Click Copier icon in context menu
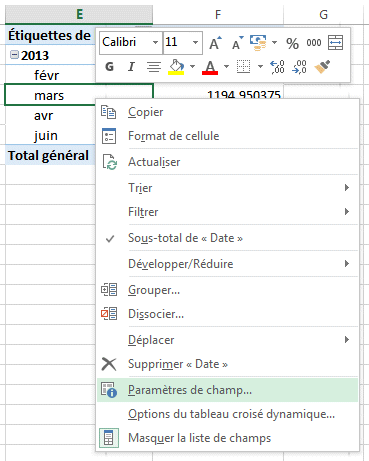Screen dimensions: 369x461 [109, 112]
